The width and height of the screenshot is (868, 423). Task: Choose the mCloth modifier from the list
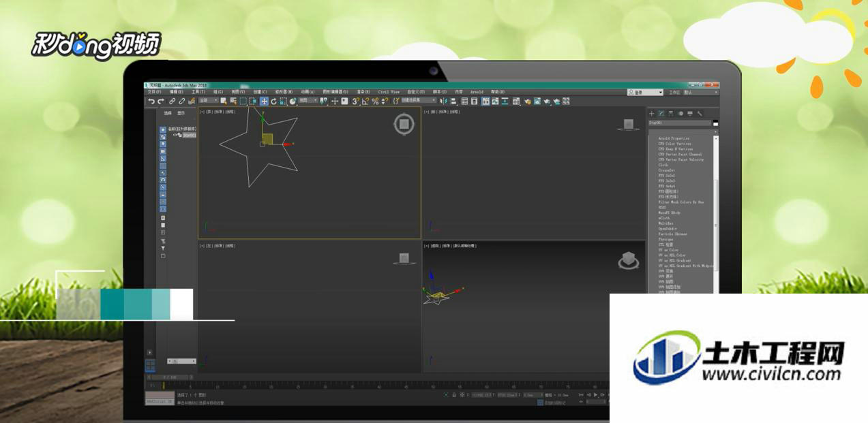664,218
